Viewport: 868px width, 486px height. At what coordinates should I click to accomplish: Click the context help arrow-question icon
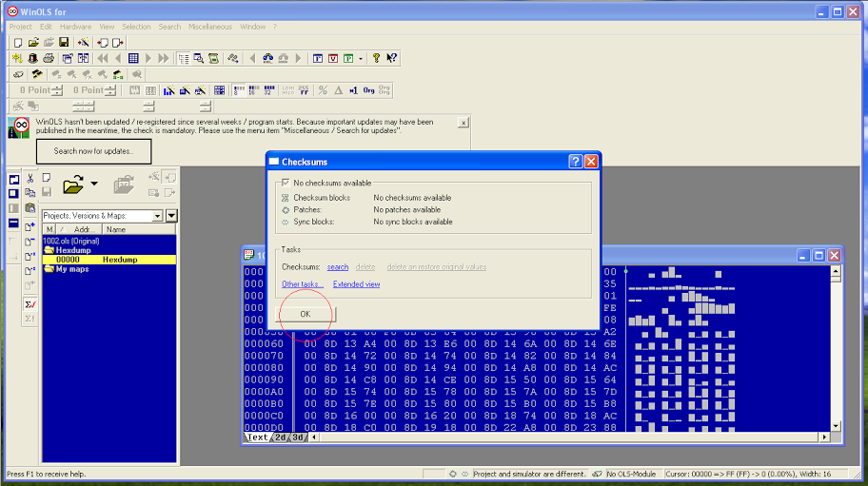tap(392, 58)
